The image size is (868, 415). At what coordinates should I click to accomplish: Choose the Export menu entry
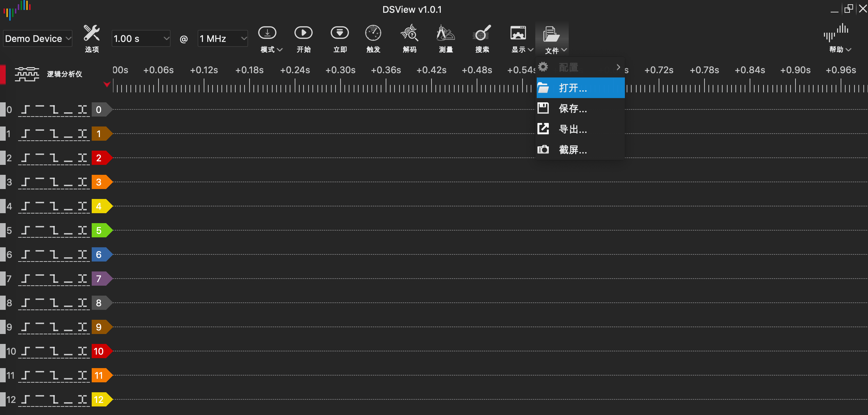tap(573, 129)
